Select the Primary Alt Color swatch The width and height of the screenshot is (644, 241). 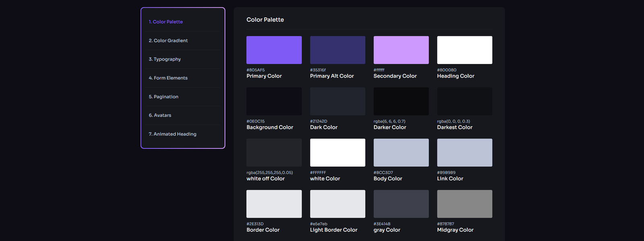pos(337,50)
